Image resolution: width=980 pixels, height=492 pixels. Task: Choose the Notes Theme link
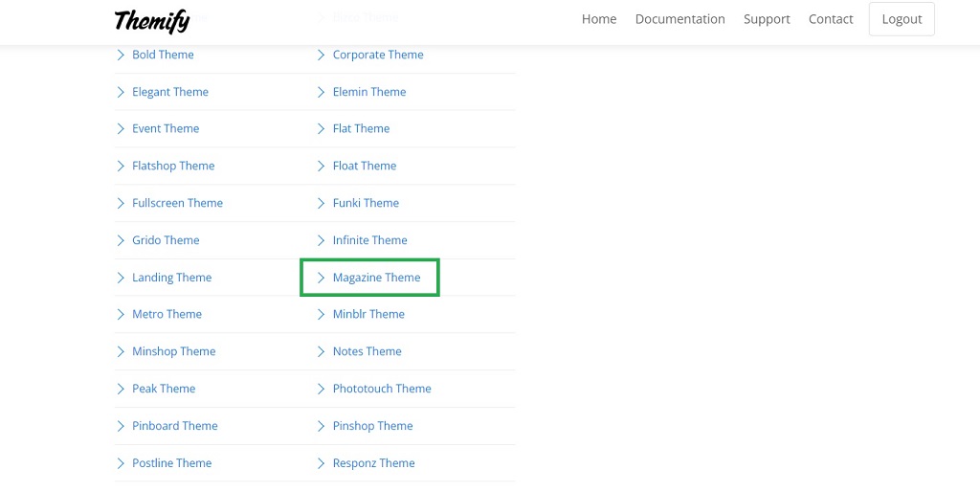coord(367,351)
